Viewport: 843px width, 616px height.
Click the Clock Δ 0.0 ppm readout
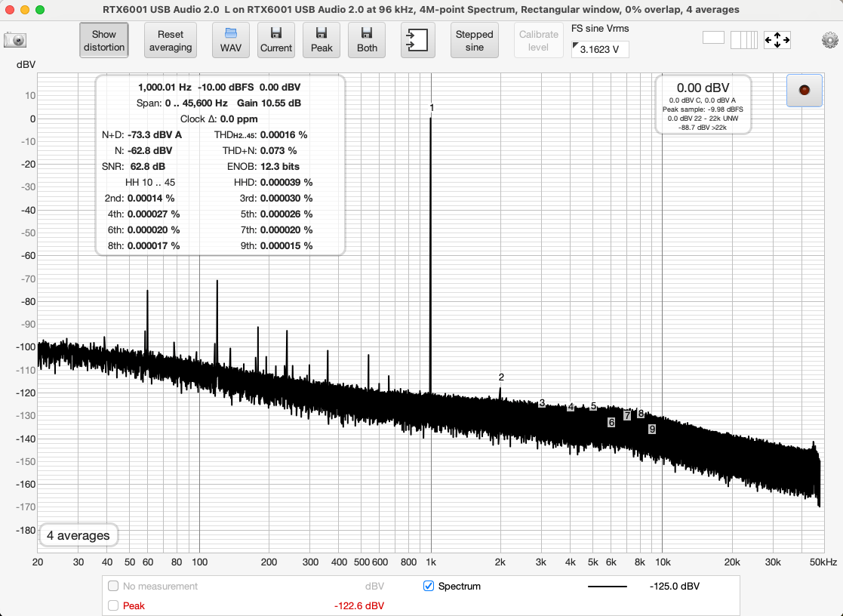click(219, 119)
